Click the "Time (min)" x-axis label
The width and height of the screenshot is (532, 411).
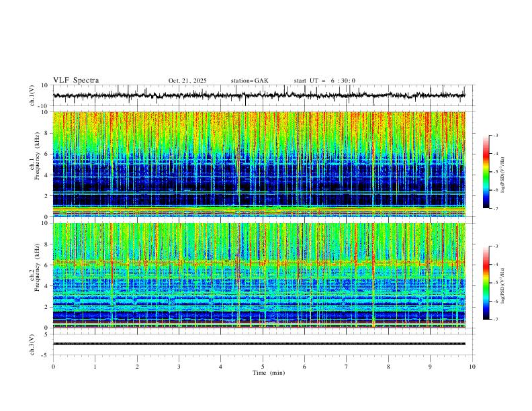tap(269, 373)
